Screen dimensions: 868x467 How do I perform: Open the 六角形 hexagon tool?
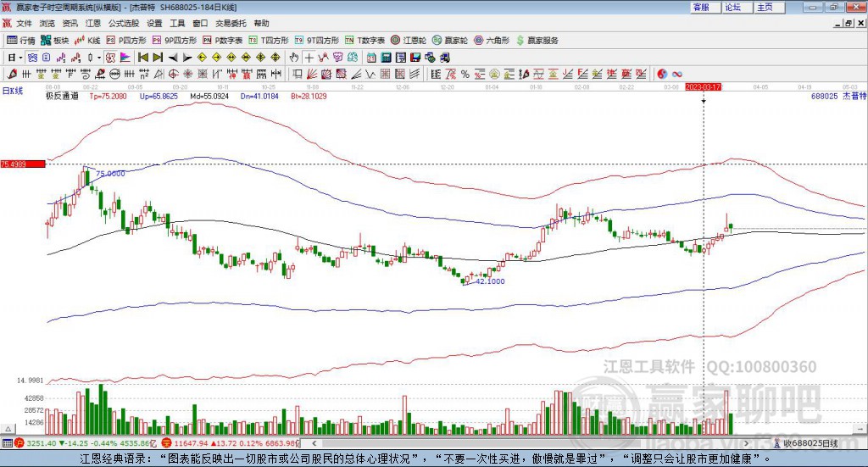pos(492,41)
